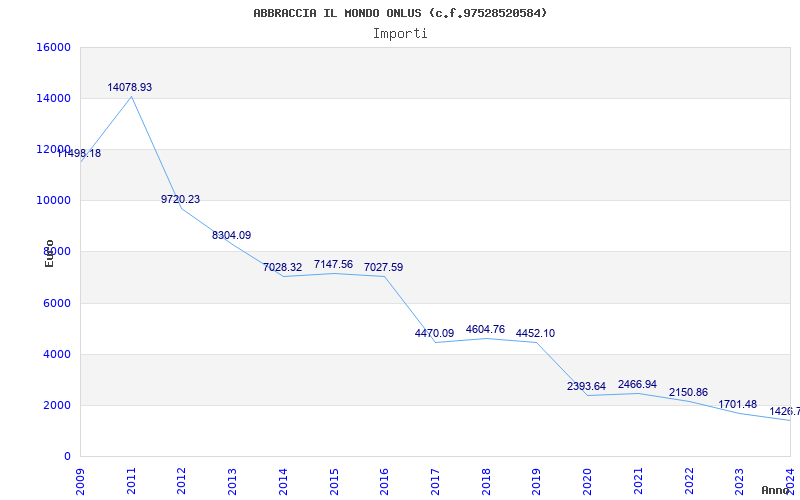
Task: Select x-axis year 2023
Action: [739, 482]
